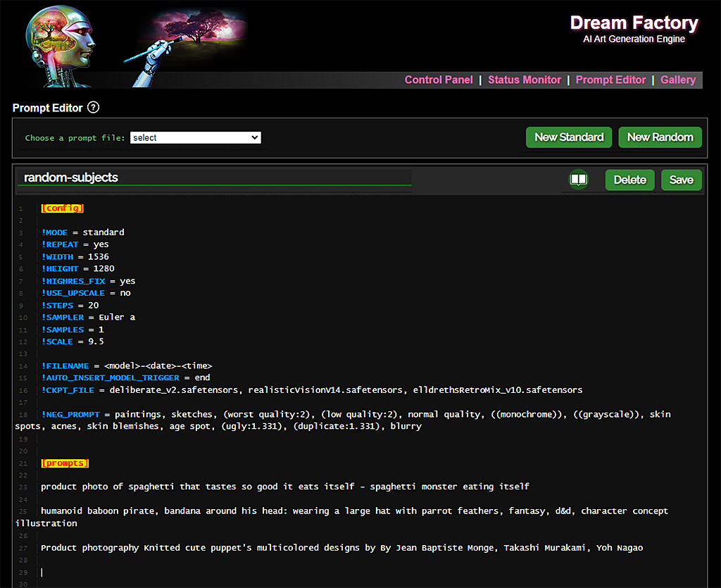The width and height of the screenshot is (721, 588).
Task: Save the random-subjects prompt file
Action: tap(681, 180)
